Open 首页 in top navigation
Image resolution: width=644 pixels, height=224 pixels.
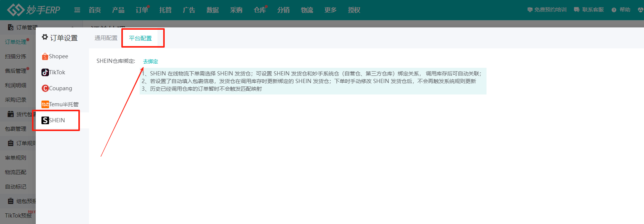click(x=95, y=10)
